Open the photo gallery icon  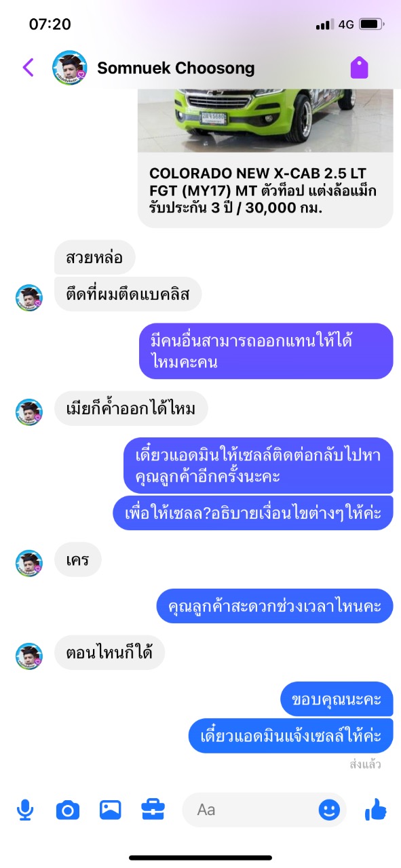[x=110, y=810]
